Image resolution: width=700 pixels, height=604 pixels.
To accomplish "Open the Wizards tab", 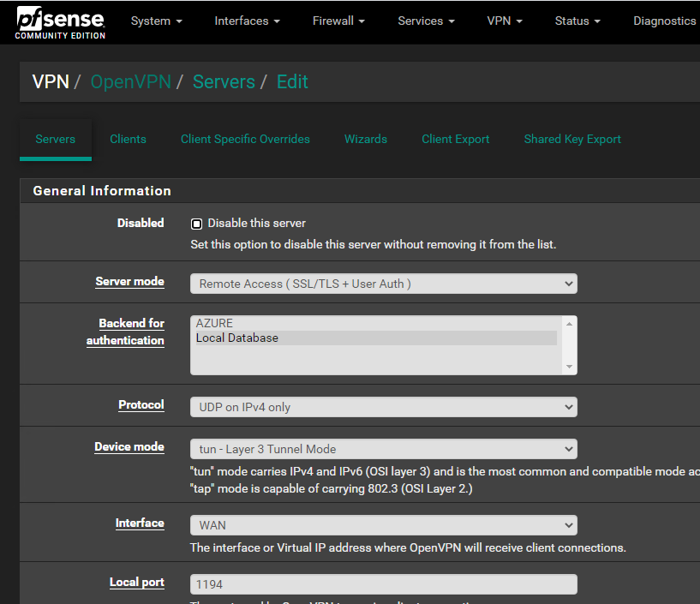I will pyautogui.click(x=366, y=139).
